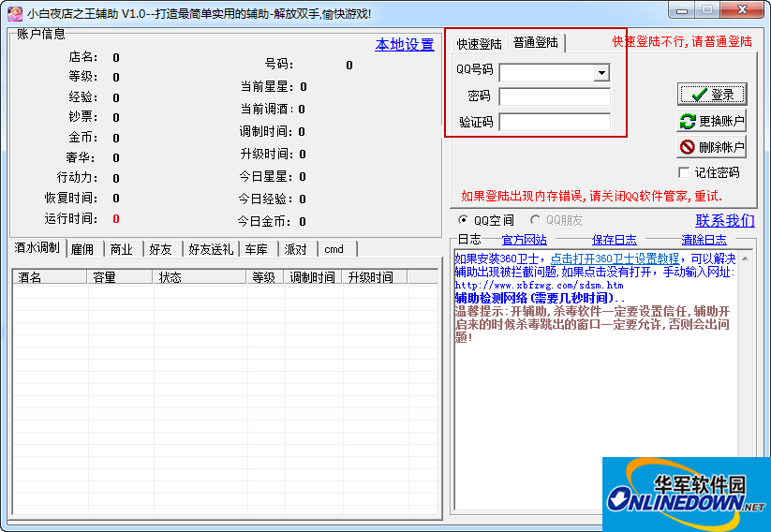
Task: Click the 酒名 column header
Action: (x=50, y=277)
